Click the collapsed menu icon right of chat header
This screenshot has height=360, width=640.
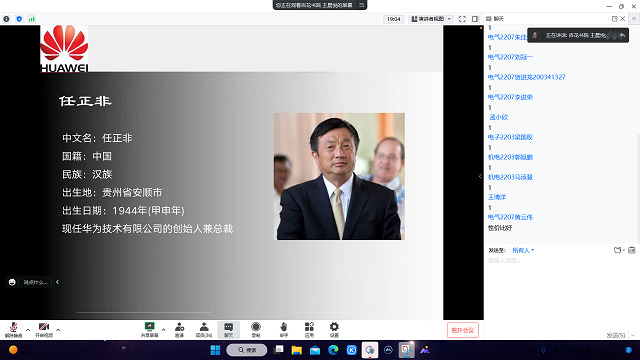coord(634,19)
